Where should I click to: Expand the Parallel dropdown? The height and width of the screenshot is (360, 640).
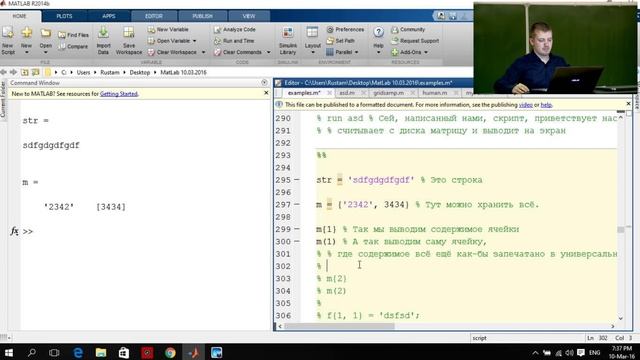(356, 52)
